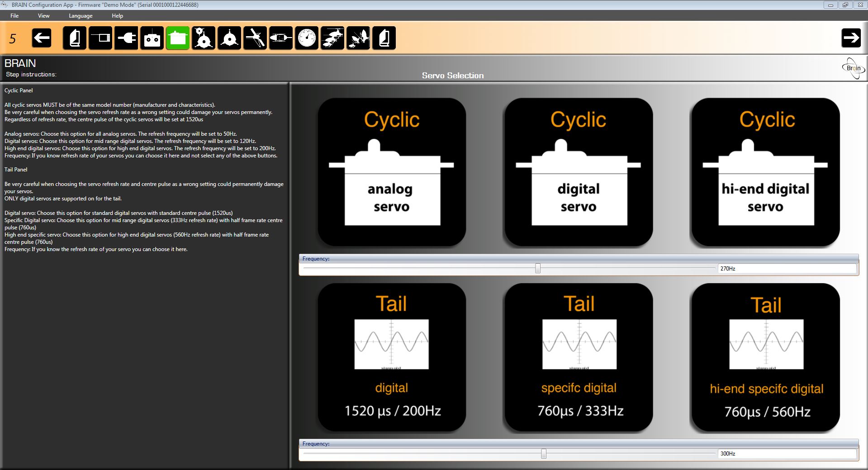Choose Cyclic analog servo option
868x470 pixels.
click(x=392, y=172)
